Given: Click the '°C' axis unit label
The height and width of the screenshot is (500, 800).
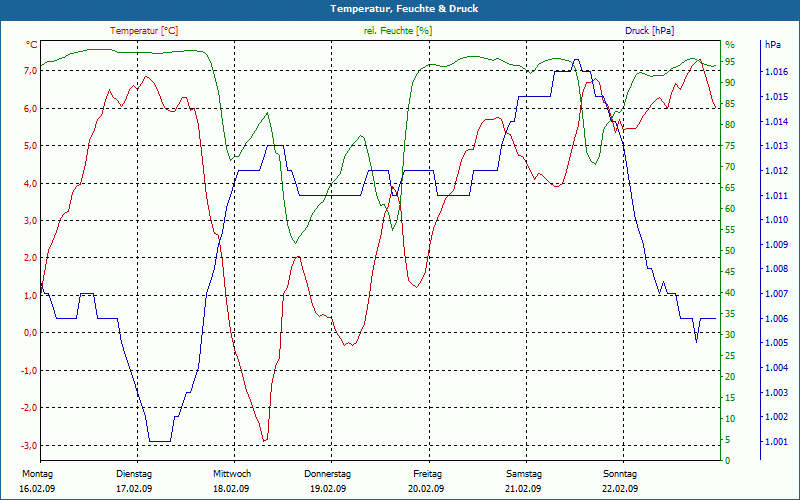Looking at the screenshot, I should coord(31,45).
